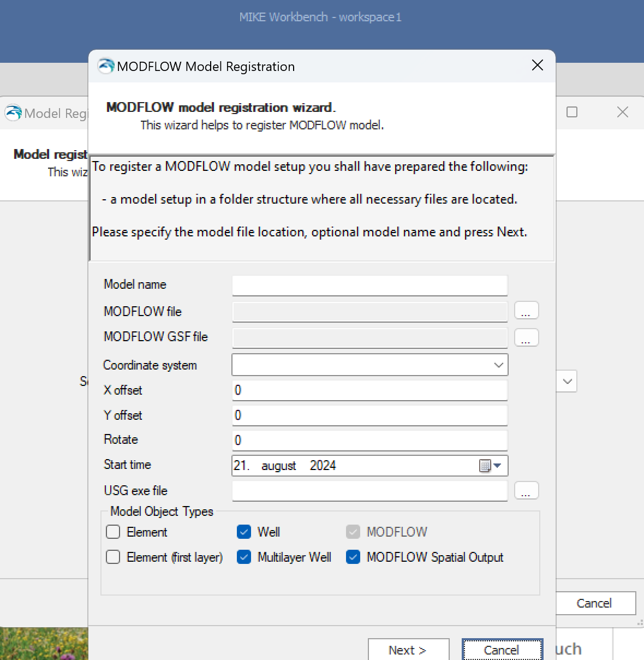The height and width of the screenshot is (660, 644).
Task: Click the Next button
Action: [x=408, y=650]
